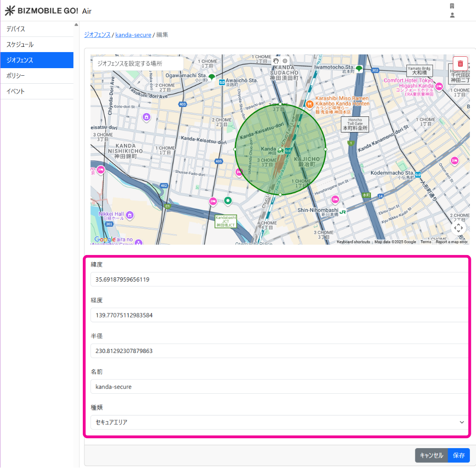Open ポリシー in the sidebar
Viewport: 476px width, 468px height.
coord(37,76)
